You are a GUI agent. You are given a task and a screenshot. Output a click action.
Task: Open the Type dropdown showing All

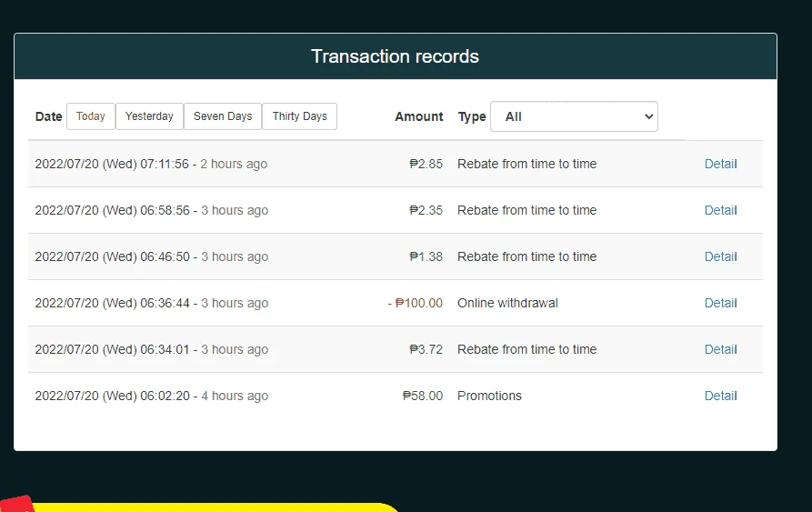point(574,116)
